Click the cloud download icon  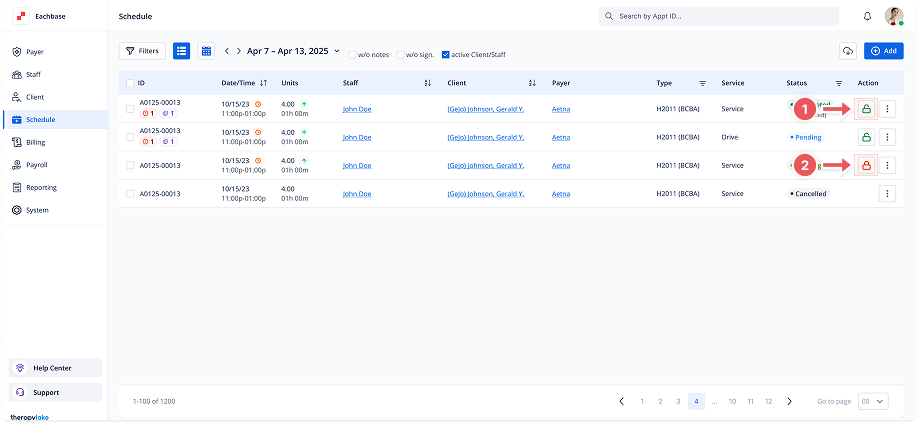(848, 51)
